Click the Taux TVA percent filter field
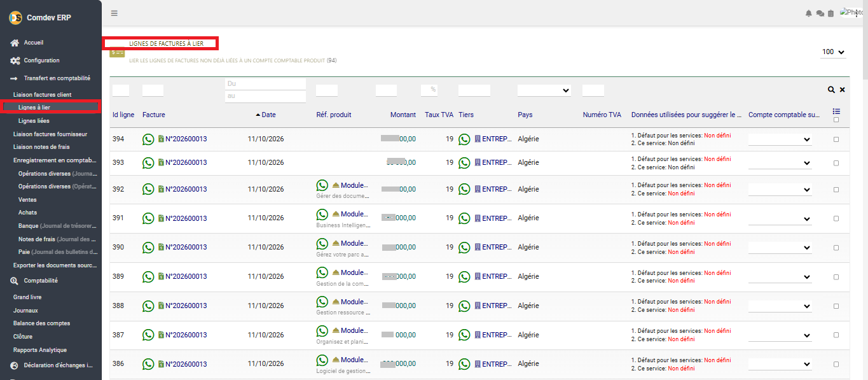The height and width of the screenshot is (380, 868). (x=429, y=90)
